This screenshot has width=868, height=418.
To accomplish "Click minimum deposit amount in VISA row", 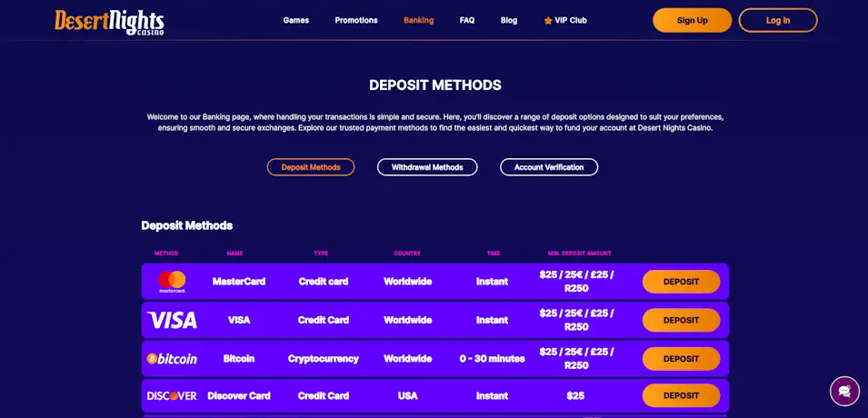I will click(x=576, y=320).
